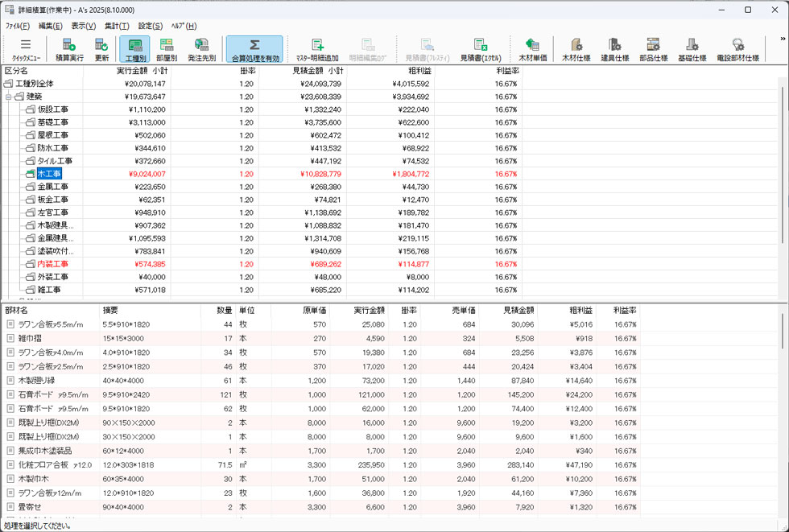The height and width of the screenshot is (532, 789).
Task: Select the 板金工事 tree item
Action: coord(53,200)
